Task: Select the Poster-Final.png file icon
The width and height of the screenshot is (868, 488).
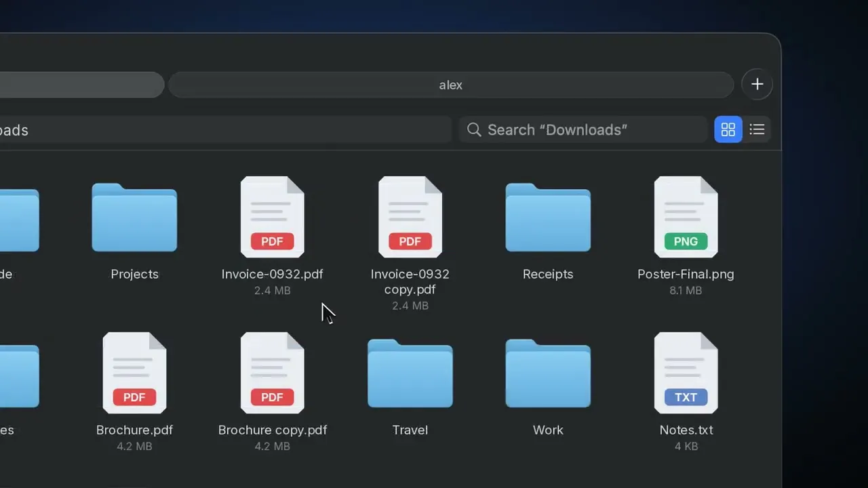Action: [686, 217]
